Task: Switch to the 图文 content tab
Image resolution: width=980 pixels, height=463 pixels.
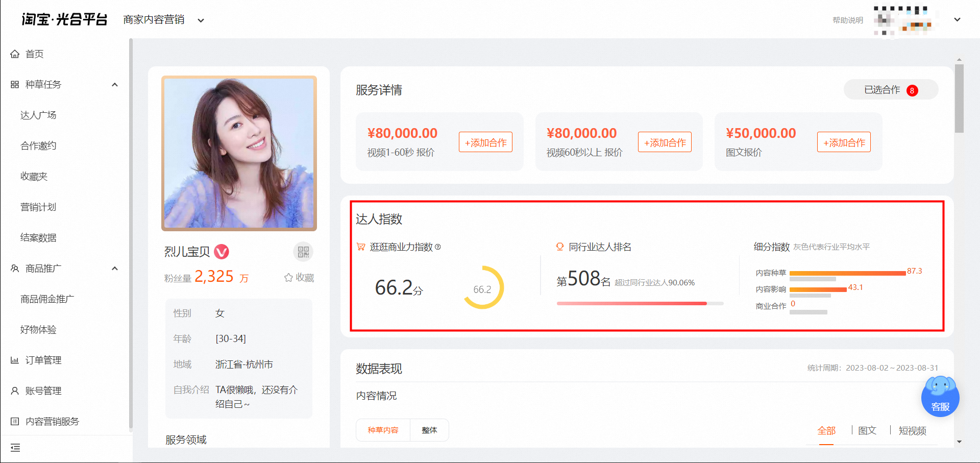Action: (x=867, y=431)
